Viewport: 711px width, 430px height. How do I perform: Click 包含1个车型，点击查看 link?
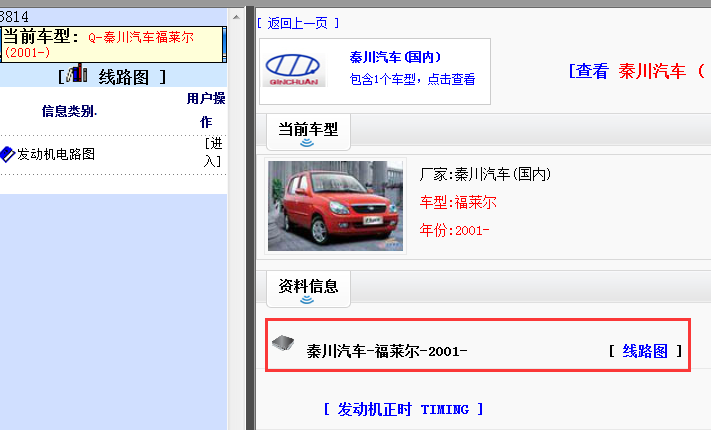[412, 79]
